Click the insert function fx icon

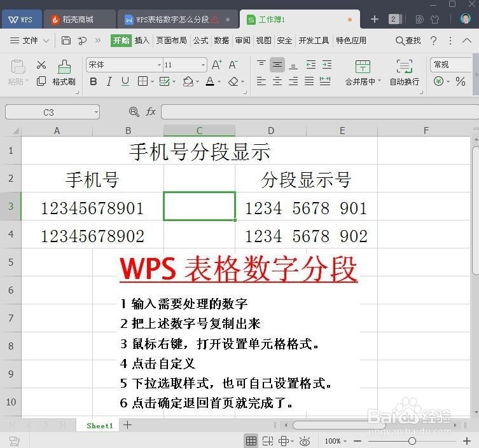point(151,112)
